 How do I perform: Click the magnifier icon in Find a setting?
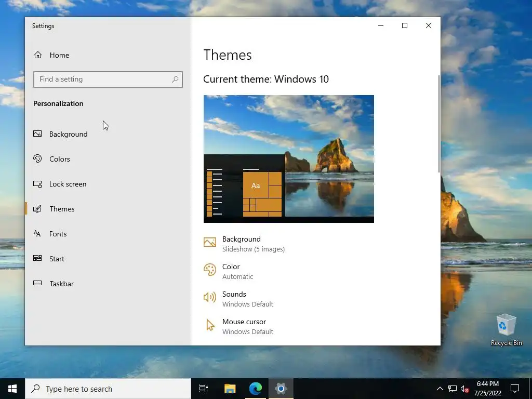click(175, 79)
